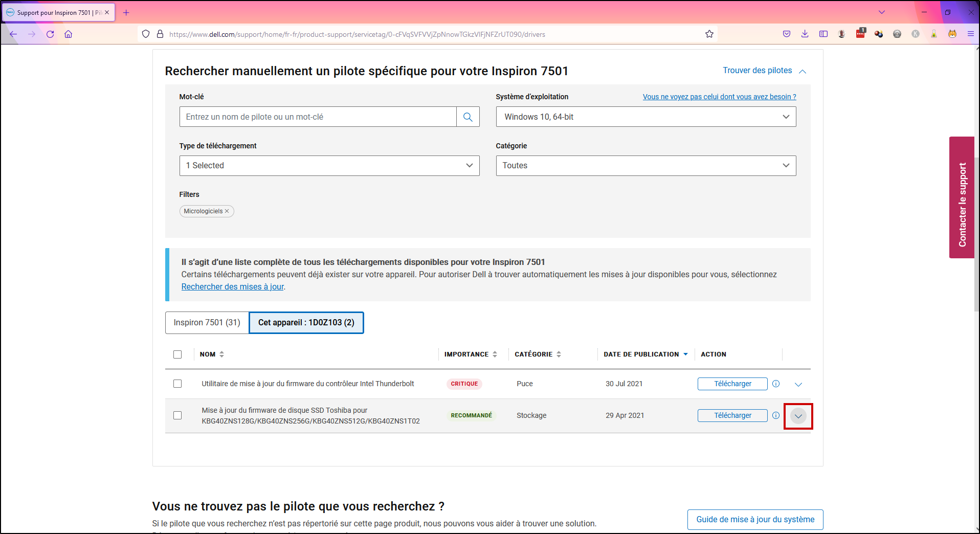Image resolution: width=980 pixels, height=534 pixels.
Task: Click the Mot-clé driver search field
Action: [x=318, y=117]
